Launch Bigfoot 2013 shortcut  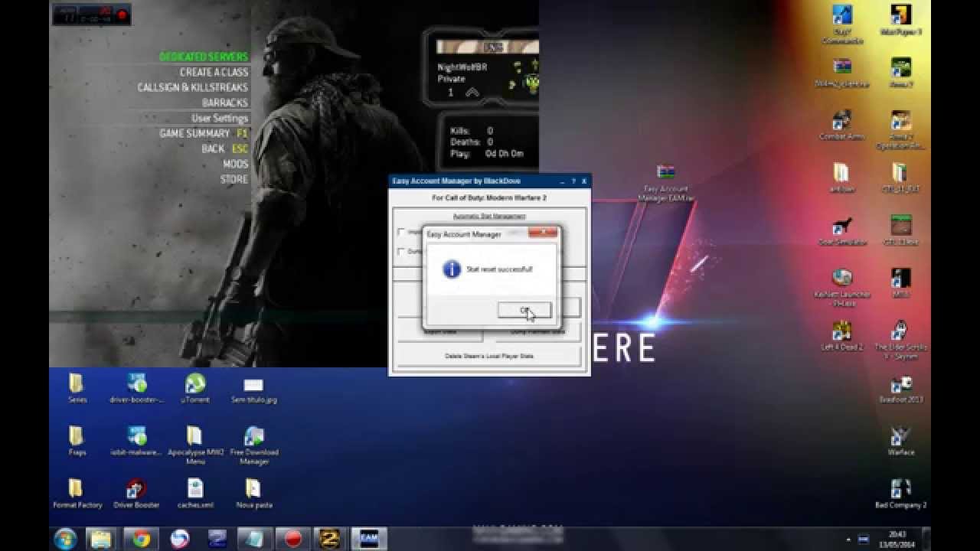(x=901, y=390)
